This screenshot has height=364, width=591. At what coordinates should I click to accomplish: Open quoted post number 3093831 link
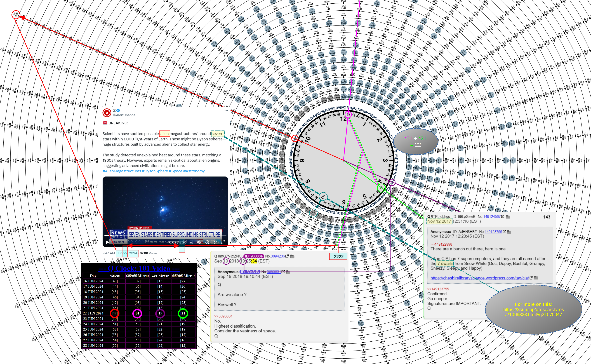point(274,272)
